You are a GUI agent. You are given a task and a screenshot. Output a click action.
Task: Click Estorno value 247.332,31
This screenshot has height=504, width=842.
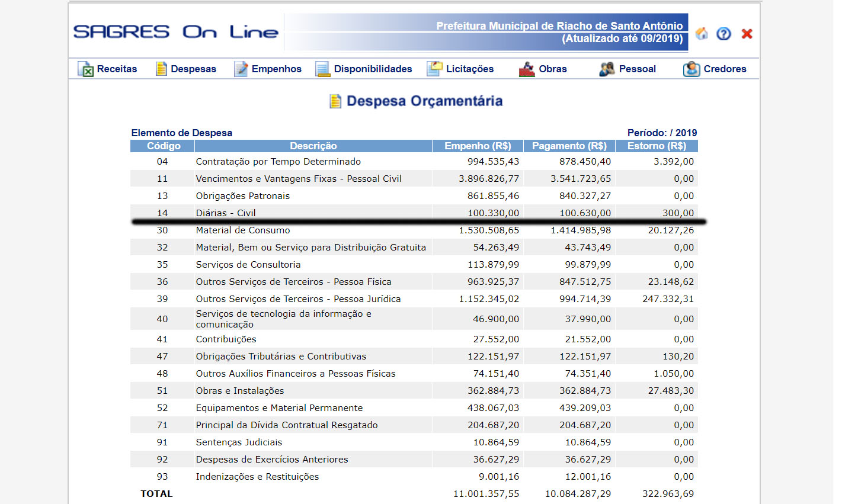click(668, 299)
